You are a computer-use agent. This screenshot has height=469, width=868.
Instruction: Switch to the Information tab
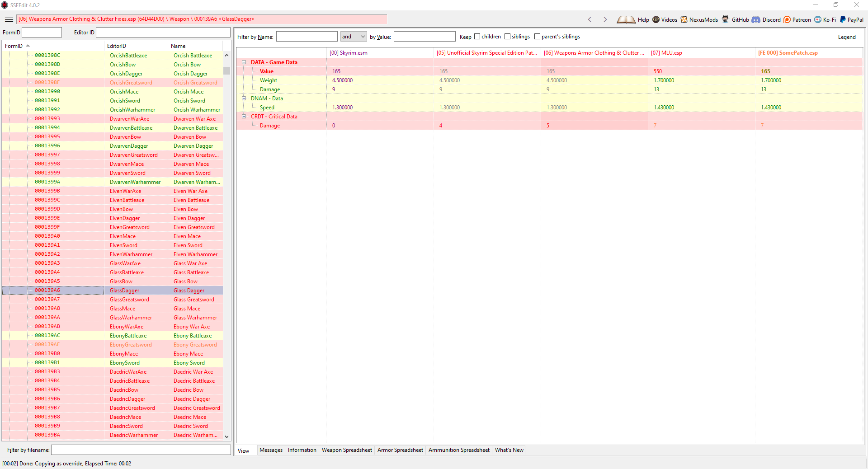pyautogui.click(x=302, y=450)
